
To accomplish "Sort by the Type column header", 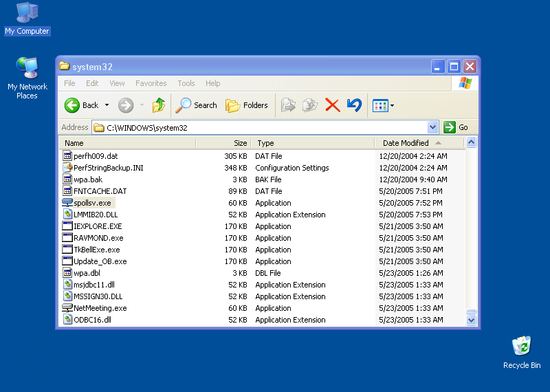I will coord(313,143).
